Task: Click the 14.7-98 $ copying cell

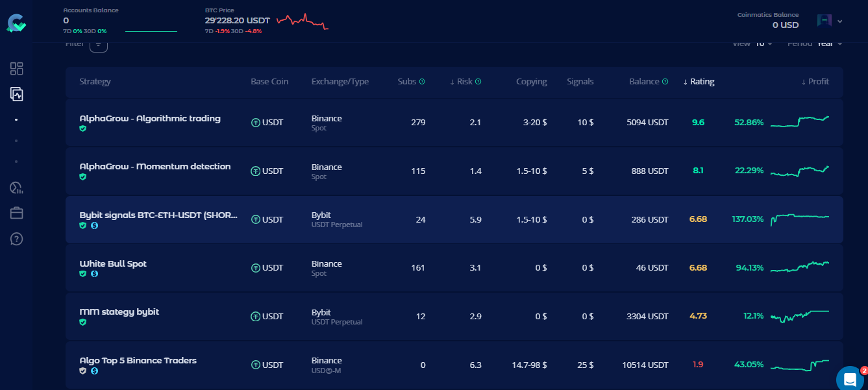Action: coord(528,365)
